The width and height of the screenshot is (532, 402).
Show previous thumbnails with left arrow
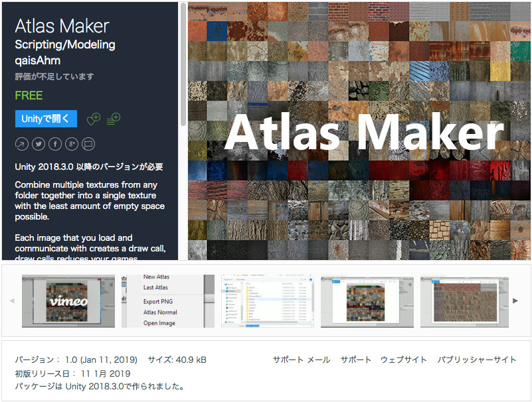(12, 301)
